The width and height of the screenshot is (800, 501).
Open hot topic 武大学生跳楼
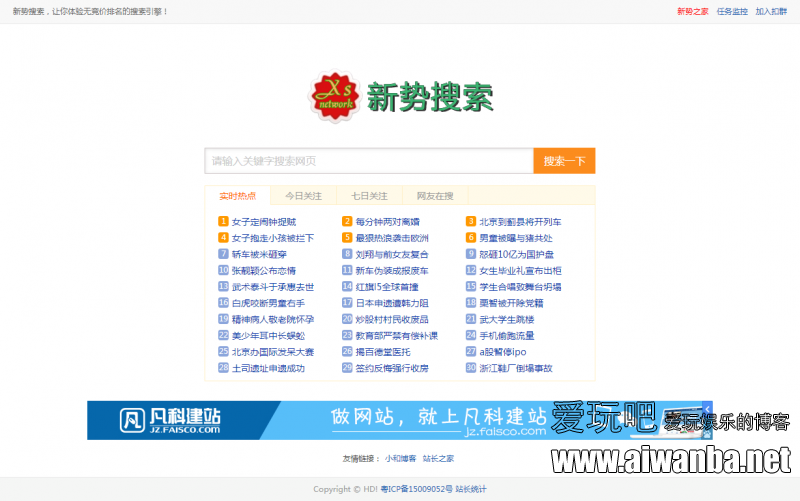[507, 320]
